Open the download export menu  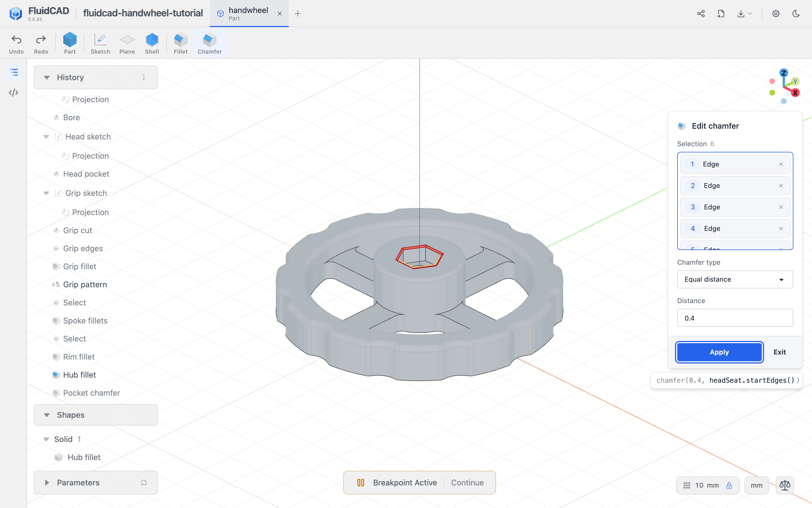pyautogui.click(x=745, y=14)
